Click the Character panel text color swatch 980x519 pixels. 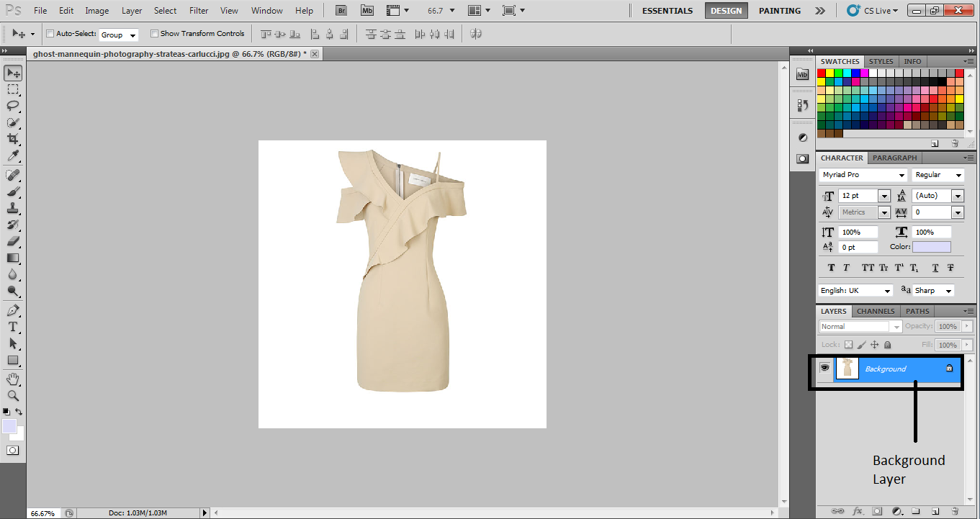click(931, 247)
